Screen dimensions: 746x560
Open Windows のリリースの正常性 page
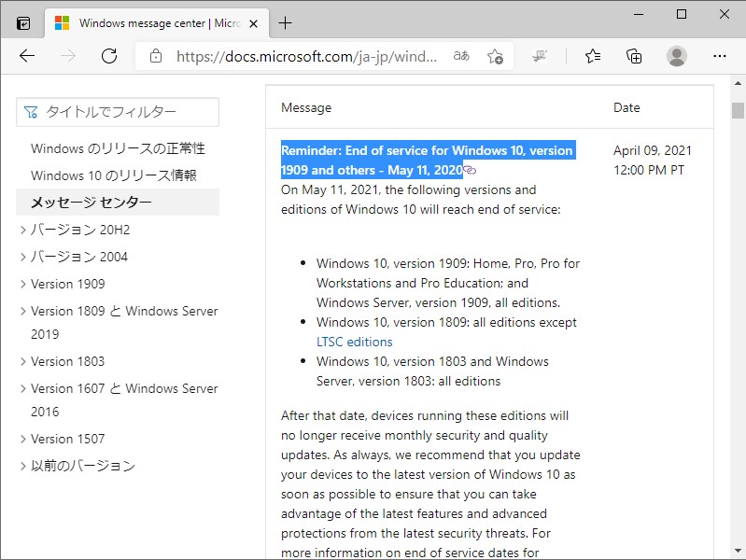click(118, 148)
